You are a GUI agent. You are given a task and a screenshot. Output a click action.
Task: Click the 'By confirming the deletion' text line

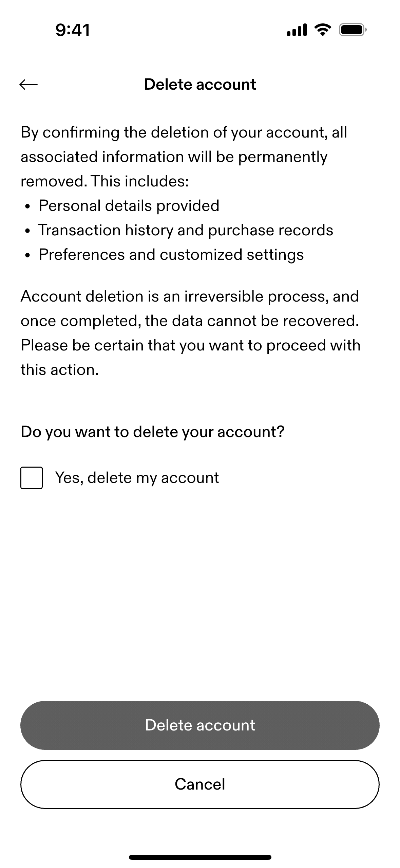click(184, 132)
